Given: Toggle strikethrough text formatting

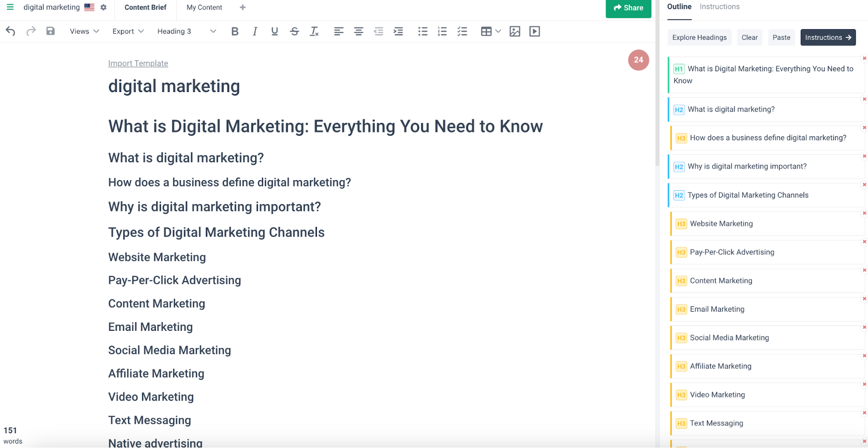Looking at the screenshot, I should (294, 31).
